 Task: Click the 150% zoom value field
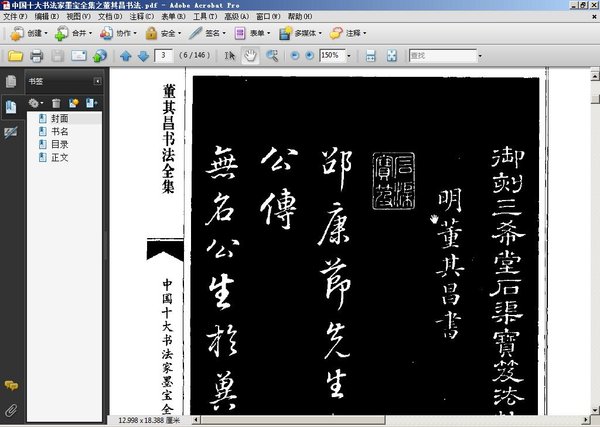pos(332,55)
